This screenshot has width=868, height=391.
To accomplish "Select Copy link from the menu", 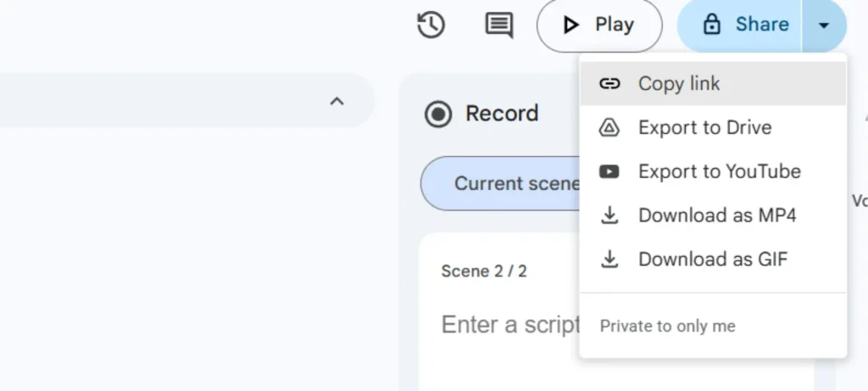I will pos(679,83).
